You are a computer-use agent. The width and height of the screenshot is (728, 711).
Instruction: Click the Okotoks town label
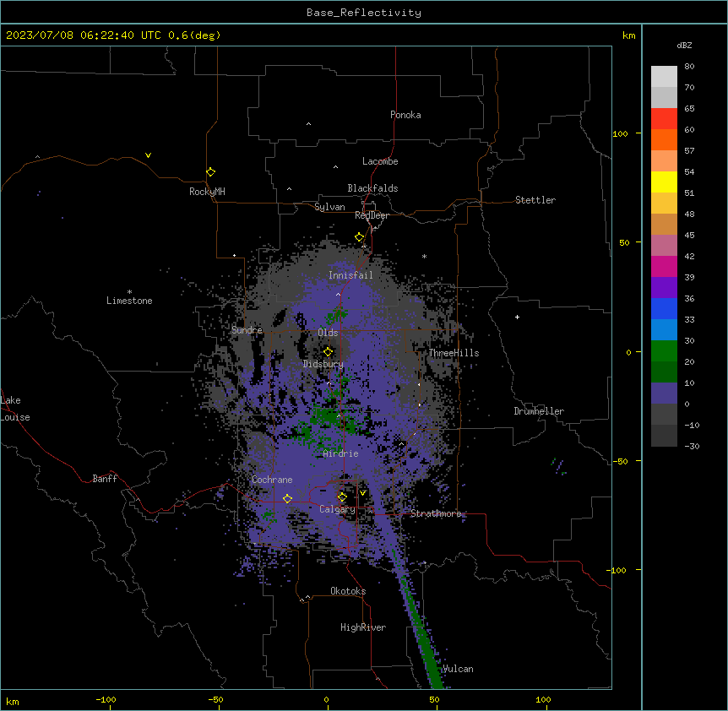[348, 591]
